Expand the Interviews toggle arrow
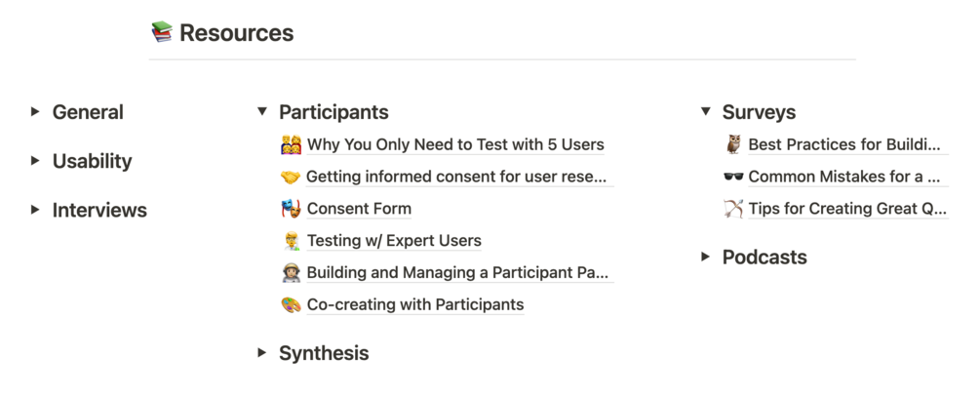 point(35,210)
